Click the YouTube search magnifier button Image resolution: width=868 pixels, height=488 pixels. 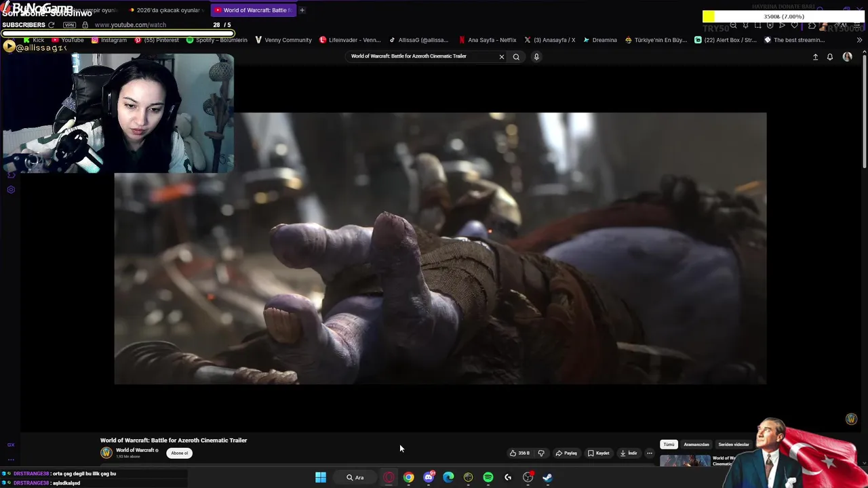(x=516, y=57)
